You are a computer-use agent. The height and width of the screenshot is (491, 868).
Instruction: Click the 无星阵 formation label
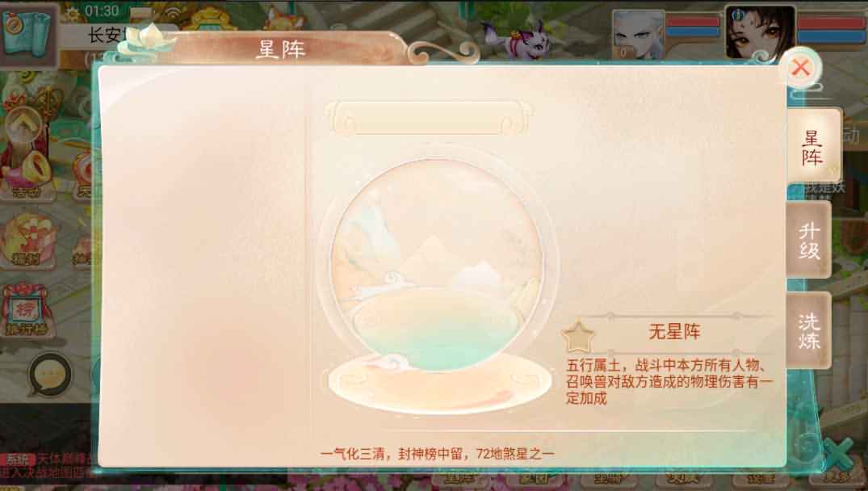[674, 332]
